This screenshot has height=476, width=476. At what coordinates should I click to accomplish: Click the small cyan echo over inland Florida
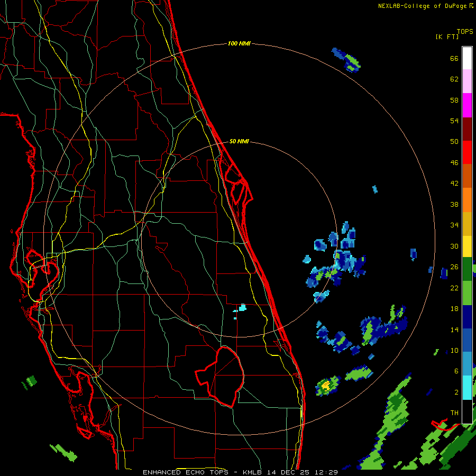tap(242, 308)
